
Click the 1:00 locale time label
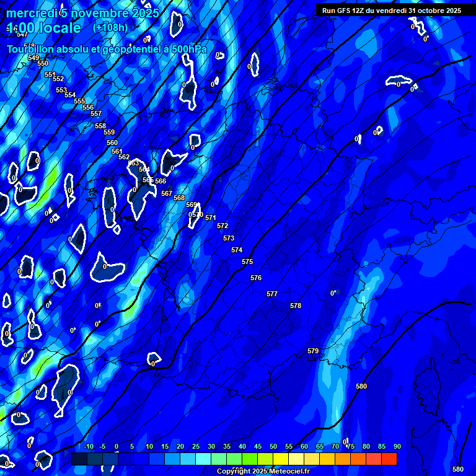point(43,29)
